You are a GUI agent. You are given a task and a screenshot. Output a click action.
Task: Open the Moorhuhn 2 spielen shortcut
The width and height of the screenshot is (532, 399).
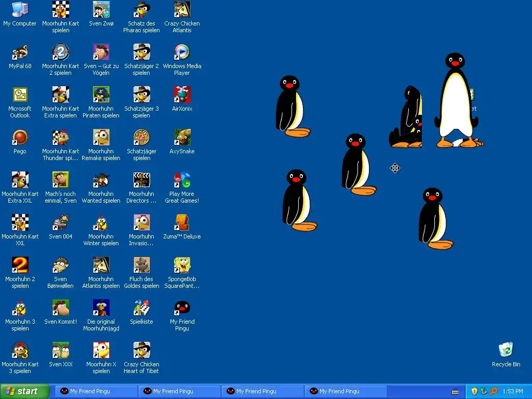tap(20, 265)
